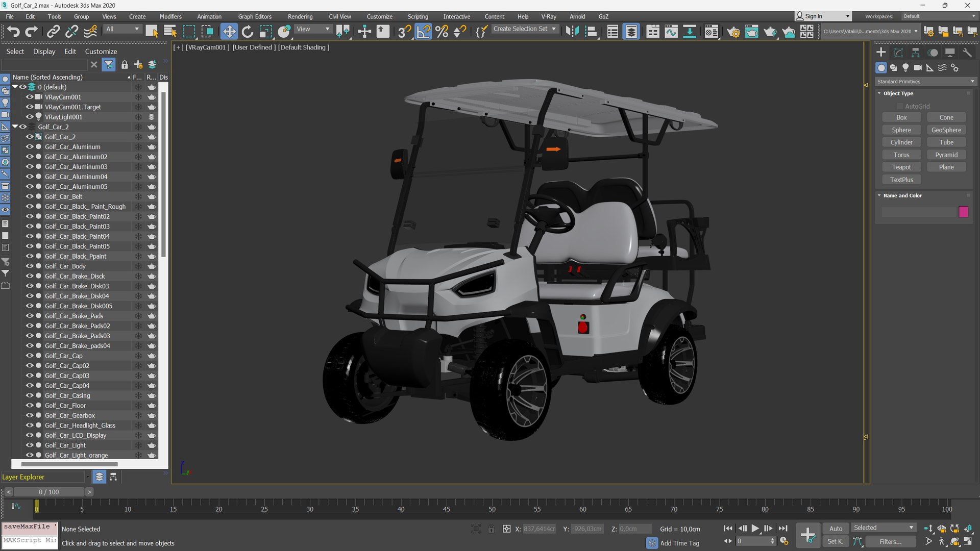
Task: Activate Select and Scale tool
Action: pyautogui.click(x=265, y=32)
